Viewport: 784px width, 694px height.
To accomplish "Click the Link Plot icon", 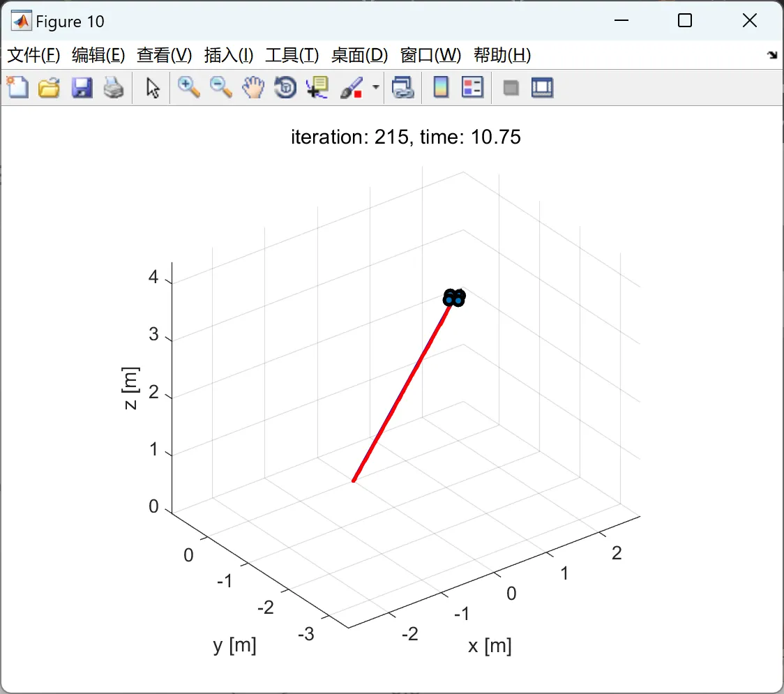I will tap(403, 87).
